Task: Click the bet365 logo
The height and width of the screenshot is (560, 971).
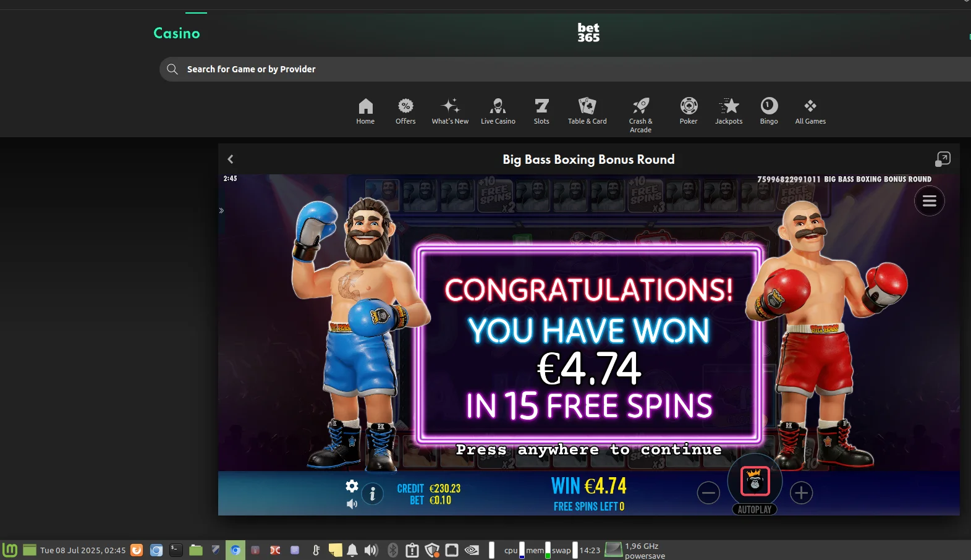Action: (x=588, y=32)
